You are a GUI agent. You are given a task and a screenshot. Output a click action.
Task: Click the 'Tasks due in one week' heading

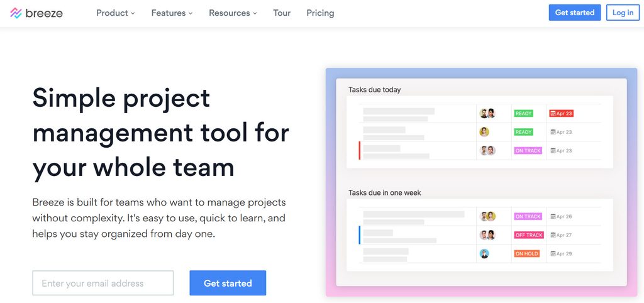385,192
